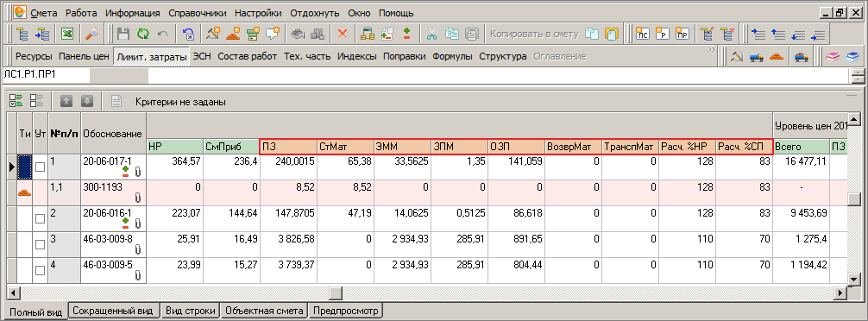Open search with the magnifier icon
The height and width of the screenshot is (321, 868).
(93, 35)
